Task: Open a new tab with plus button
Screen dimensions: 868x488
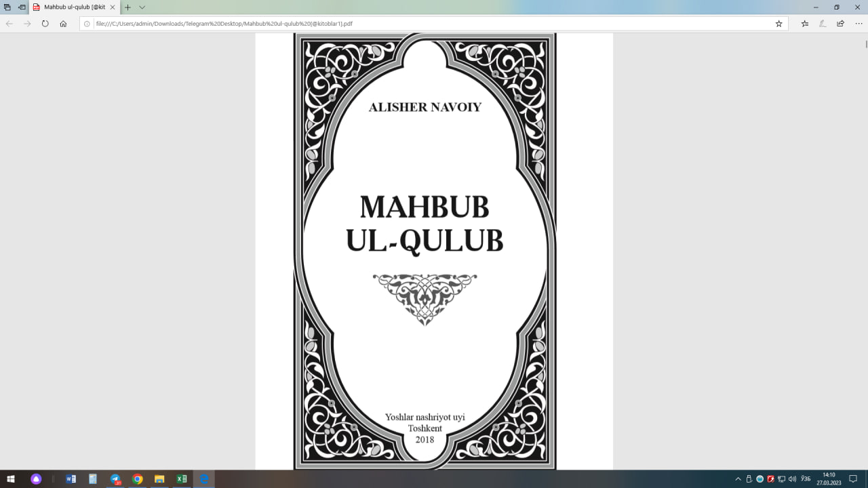Action: (x=127, y=7)
